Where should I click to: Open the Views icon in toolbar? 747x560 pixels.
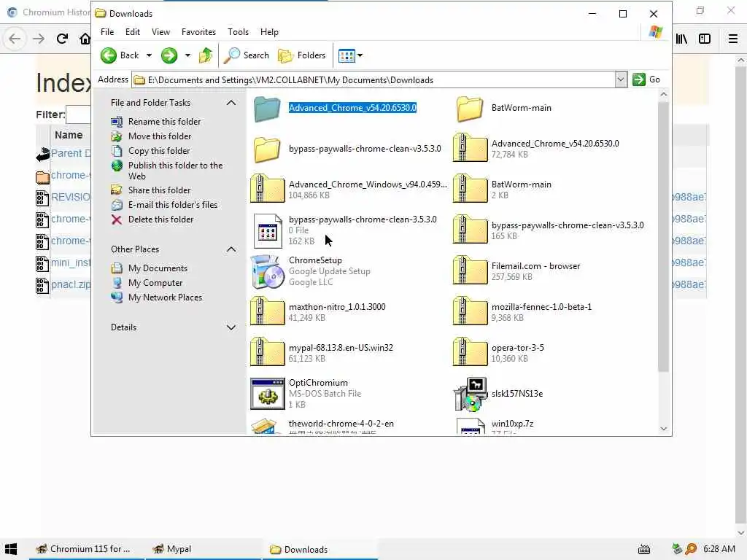[x=347, y=55]
